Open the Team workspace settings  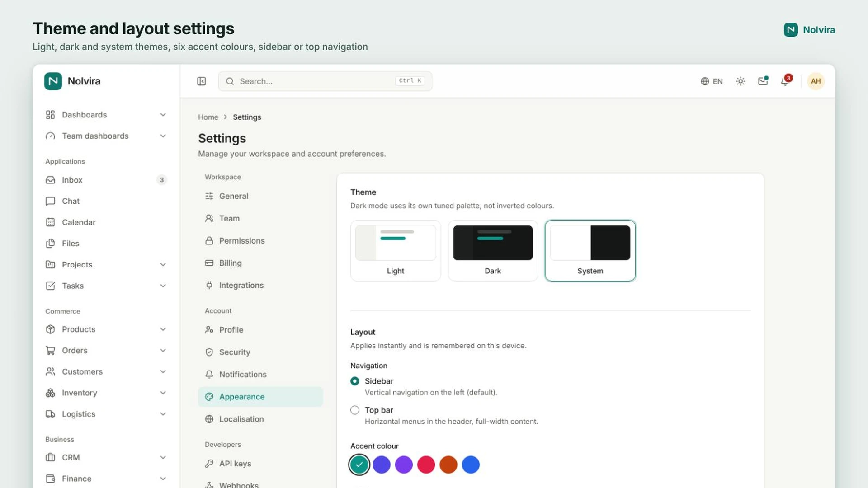[x=260, y=218]
